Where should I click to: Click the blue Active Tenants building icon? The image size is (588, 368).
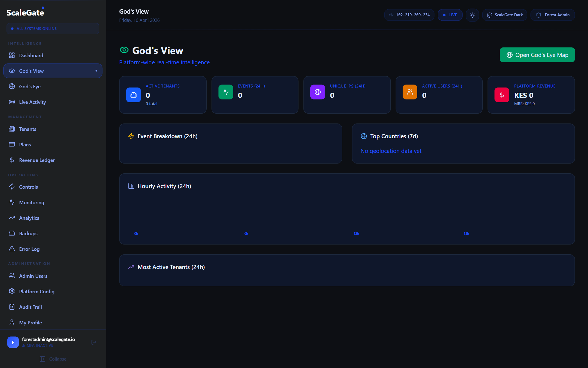pos(133,95)
